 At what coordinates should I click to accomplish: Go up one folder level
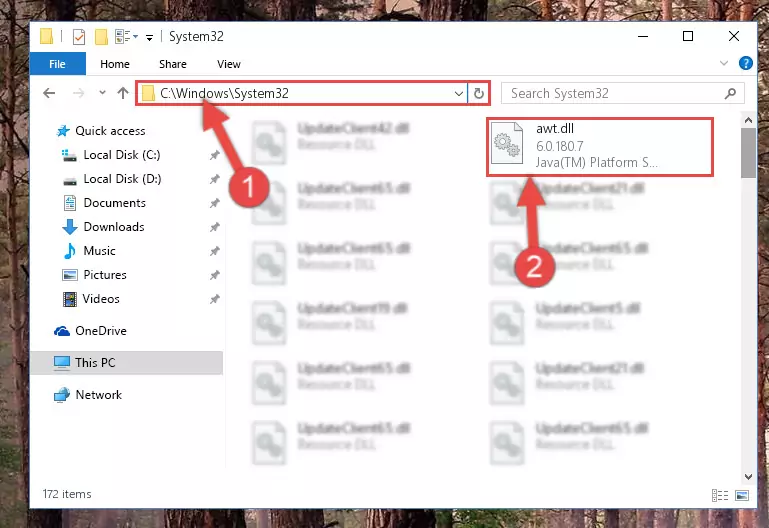[x=123, y=93]
